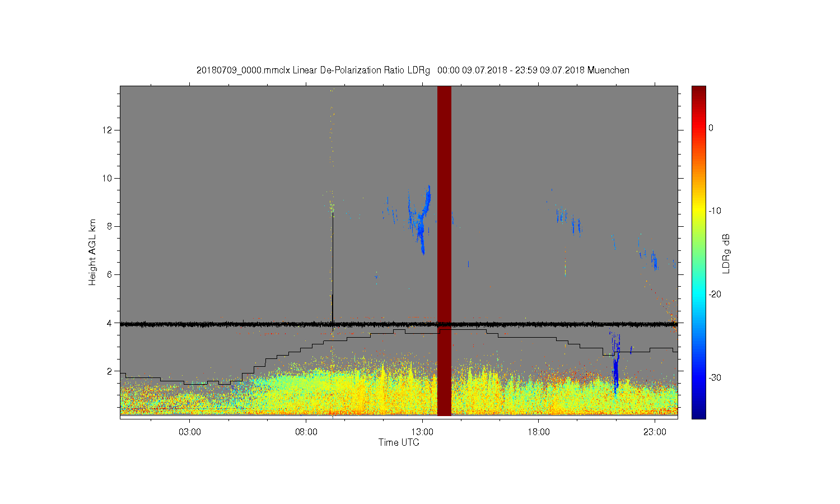Viewport: 840px width, 504px height.
Task: Click the 'Time UTC' axis title
Action: tap(399, 442)
